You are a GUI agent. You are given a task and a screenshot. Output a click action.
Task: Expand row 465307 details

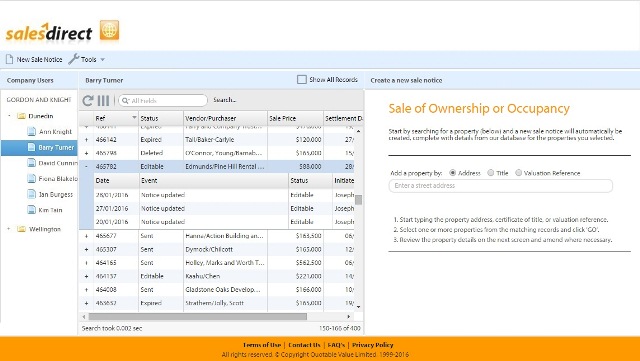[86, 250]
